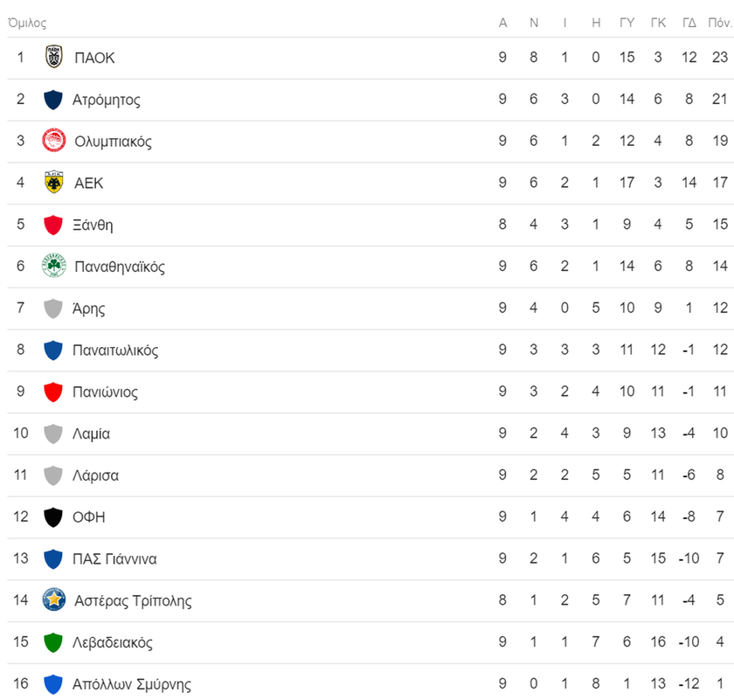Select the Λαμία team row
This screenshot has width=734, height=700.
(x=370, y=433)
